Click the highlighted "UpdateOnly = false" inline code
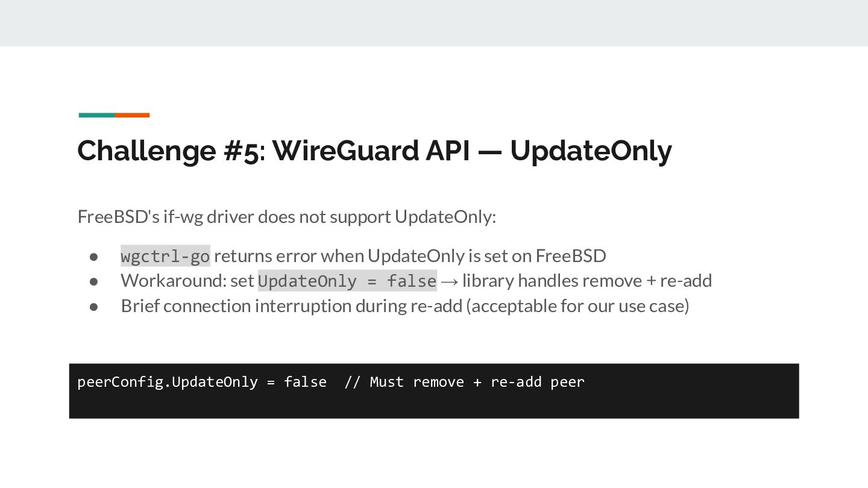This screenshot has width=868, height=488. (347, 281)
